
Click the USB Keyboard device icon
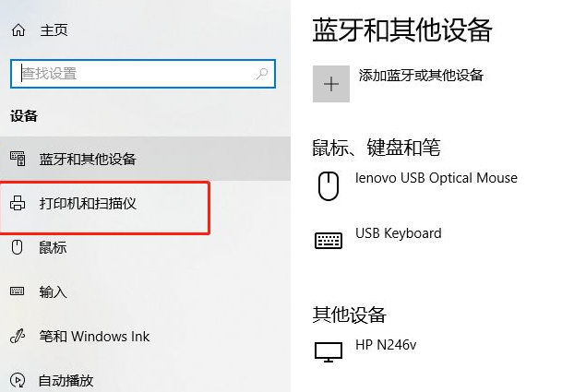(329, 241)
